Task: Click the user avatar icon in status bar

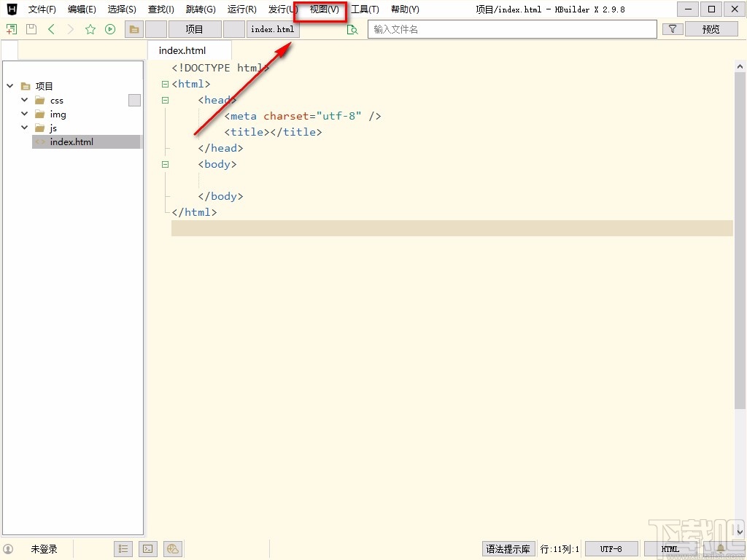Action: click(8, 549)
